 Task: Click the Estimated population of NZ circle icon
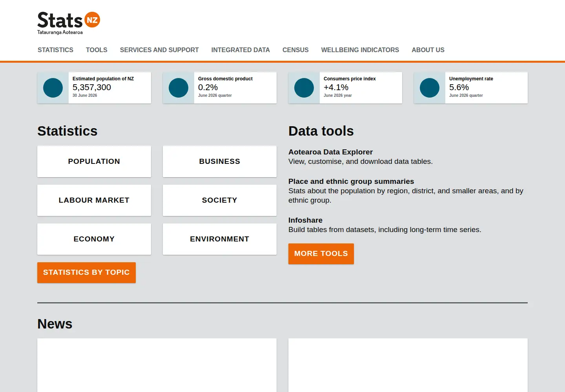point(53,88)
